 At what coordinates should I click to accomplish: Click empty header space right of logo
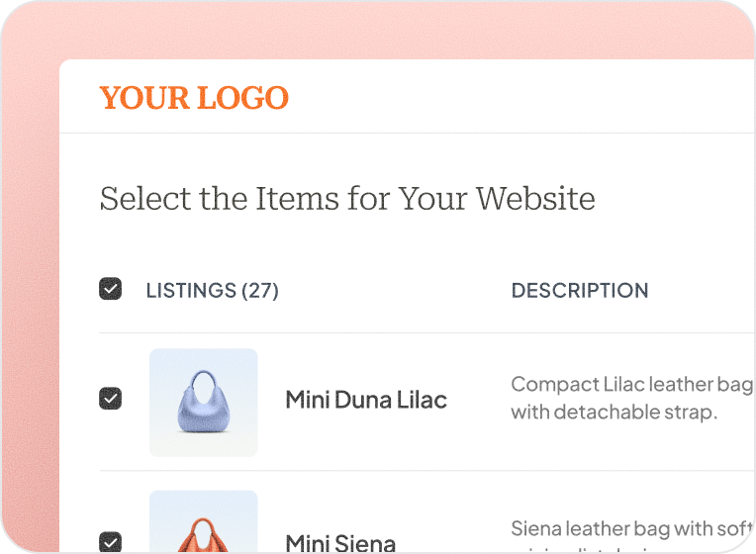click(515, 97)
